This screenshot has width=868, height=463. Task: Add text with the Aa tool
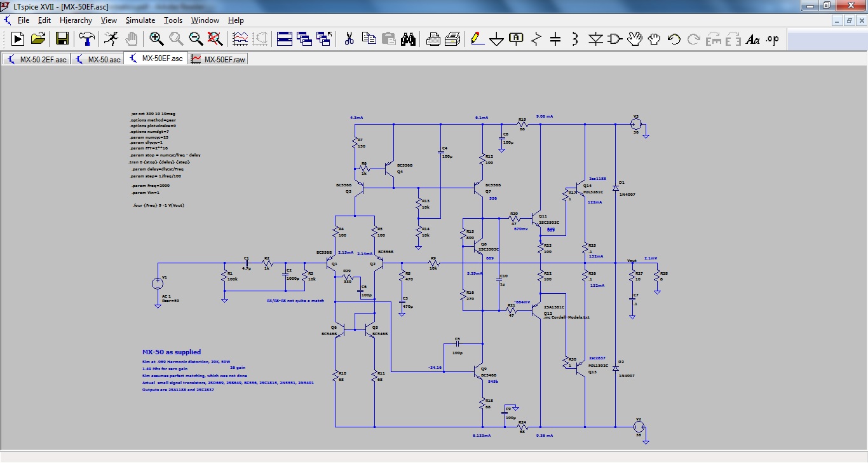[x=753, y=39]
